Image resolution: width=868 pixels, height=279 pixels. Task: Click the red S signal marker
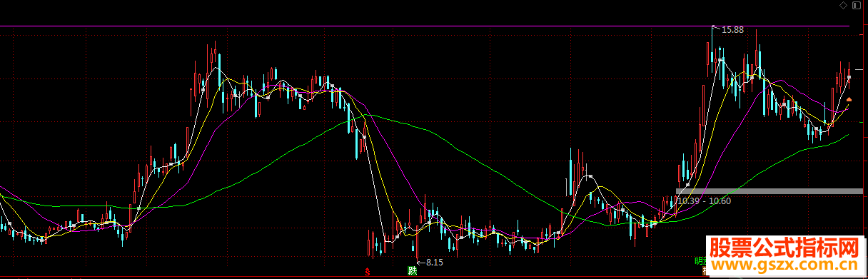click(368, 272)
